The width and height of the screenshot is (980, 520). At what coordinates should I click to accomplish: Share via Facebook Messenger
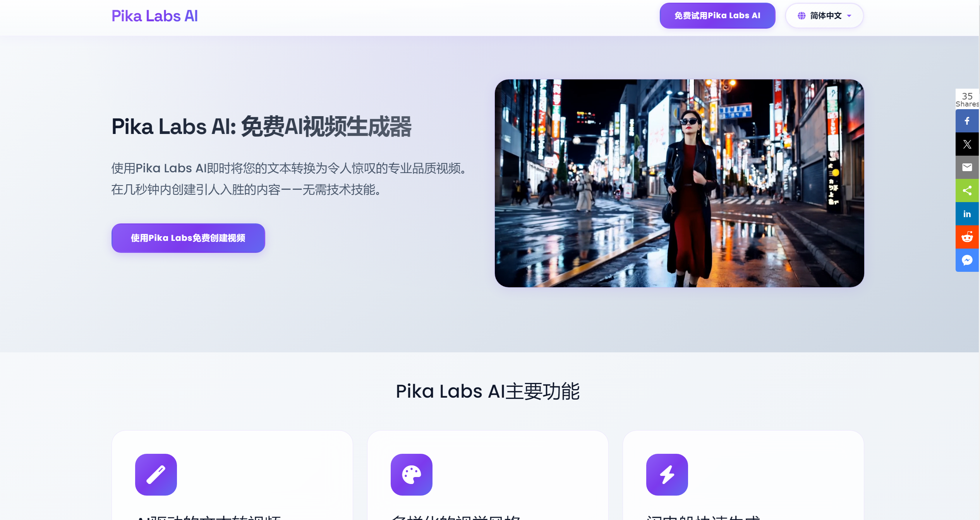(967, 260)
